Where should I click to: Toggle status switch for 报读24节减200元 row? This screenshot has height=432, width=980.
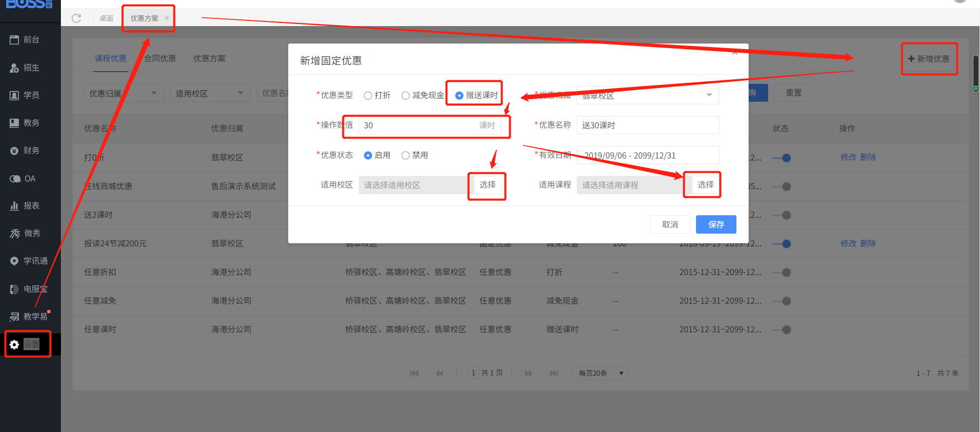781,244
